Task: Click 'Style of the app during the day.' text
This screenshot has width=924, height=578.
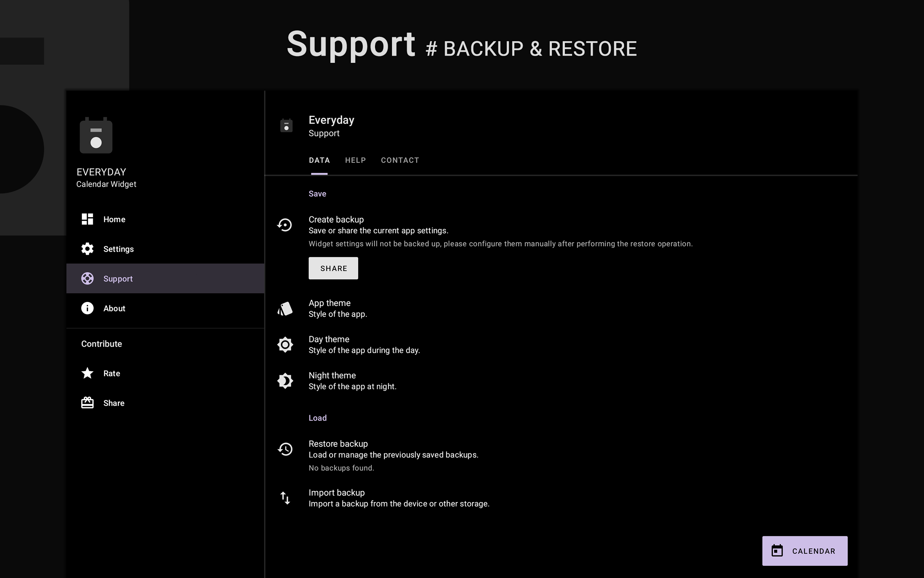Action: tap(364, 350)
